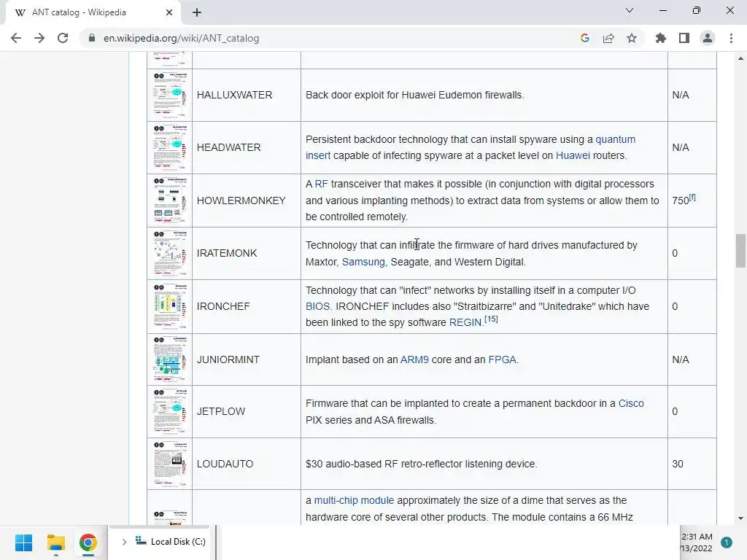Screen dimensions: 747x560
Task: Open the ARM9 link
Action: 414,359
